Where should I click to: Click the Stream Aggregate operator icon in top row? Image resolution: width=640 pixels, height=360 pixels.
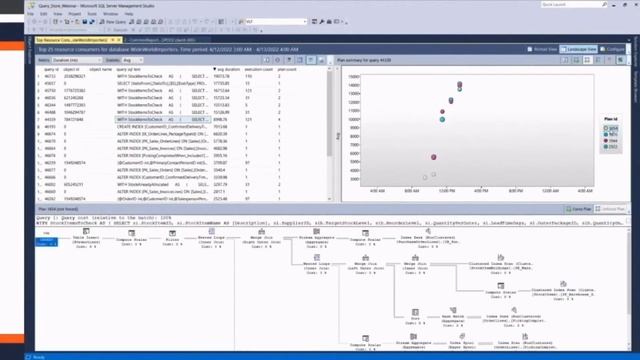click(317, 231)
